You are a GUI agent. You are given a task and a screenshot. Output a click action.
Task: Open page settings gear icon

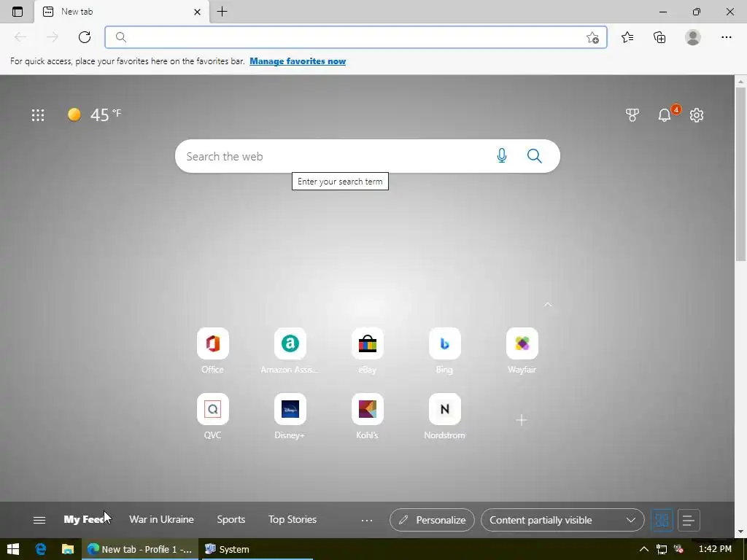[697, 114]
